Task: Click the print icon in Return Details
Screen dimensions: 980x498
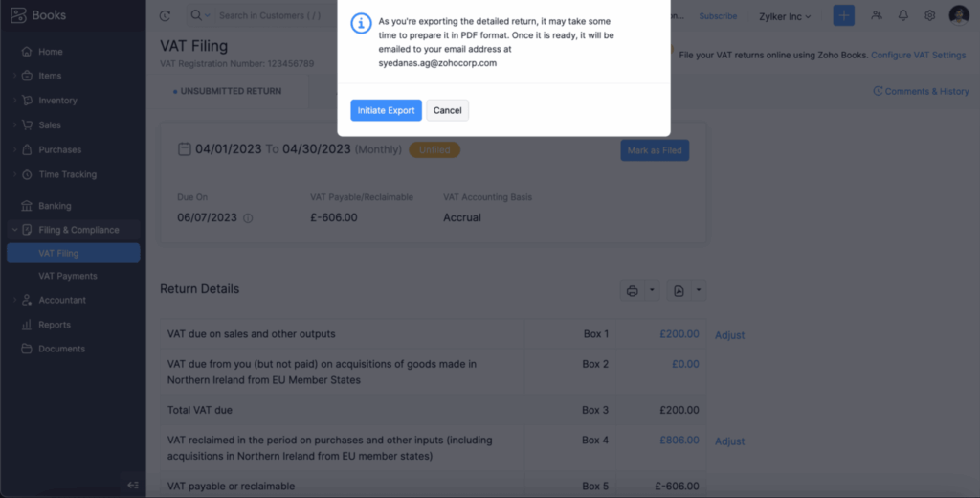Action: tap(632, 291)
